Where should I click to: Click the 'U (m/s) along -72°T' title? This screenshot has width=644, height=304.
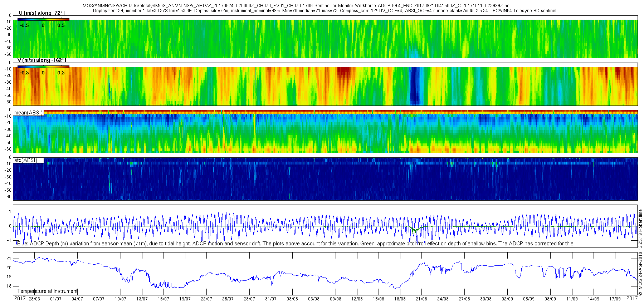pos(42,13)
